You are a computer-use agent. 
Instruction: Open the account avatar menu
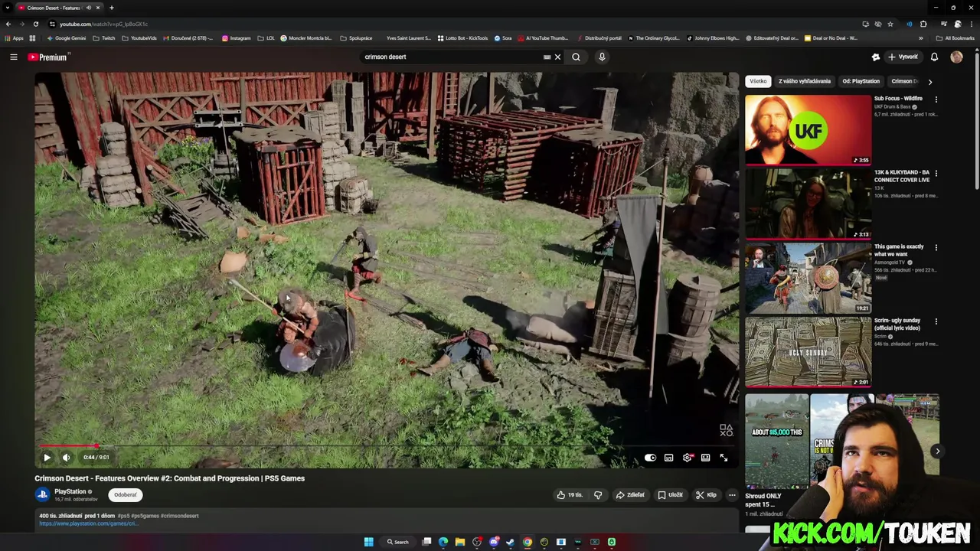click(x=956, y=57)
